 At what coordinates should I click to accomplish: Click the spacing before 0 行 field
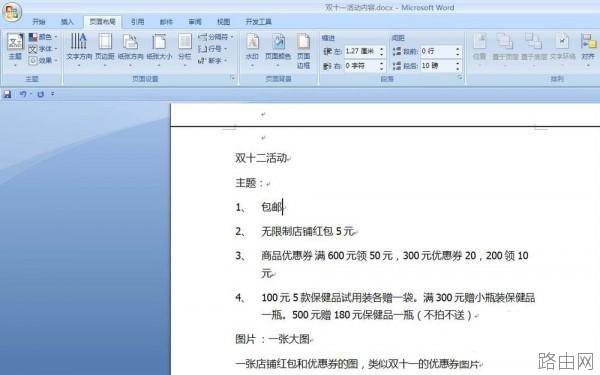click(437, 51)
